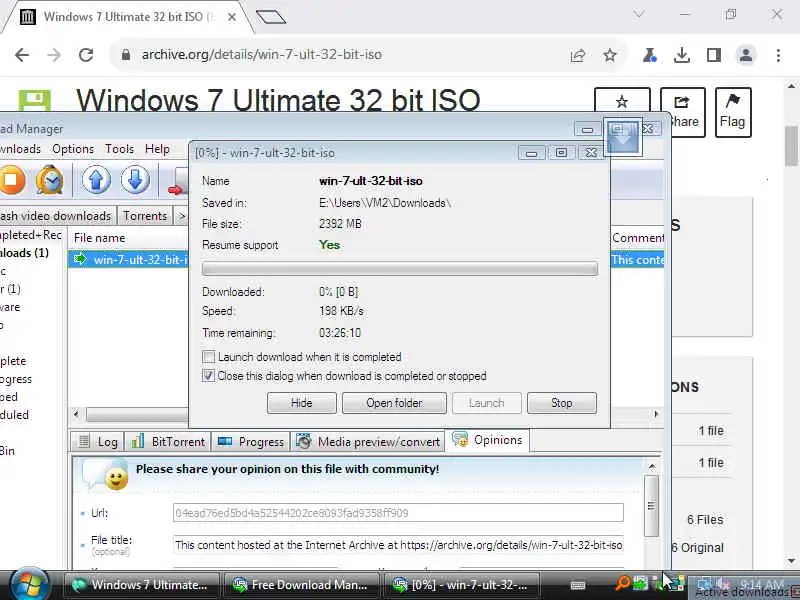Viewport: 800px width, 600px height.
Task: Switch to the Torrents tab
Action: pos(145,216)
